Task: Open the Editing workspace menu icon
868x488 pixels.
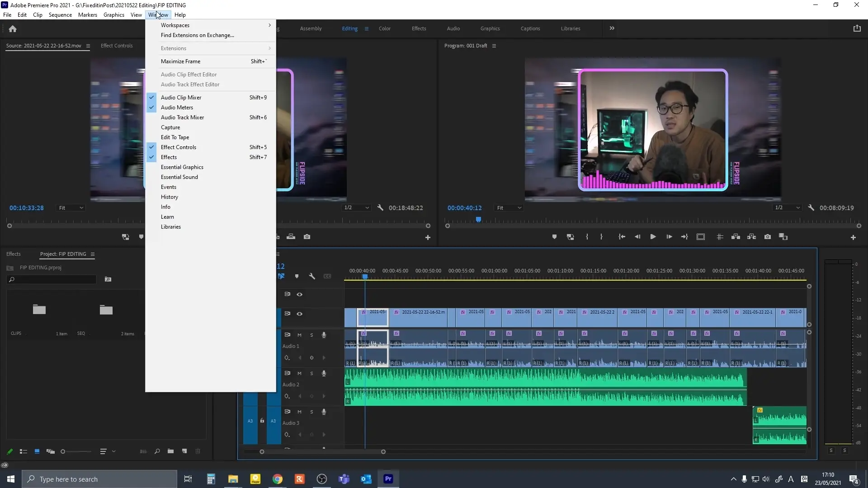Action: click(x=367, y=28)
